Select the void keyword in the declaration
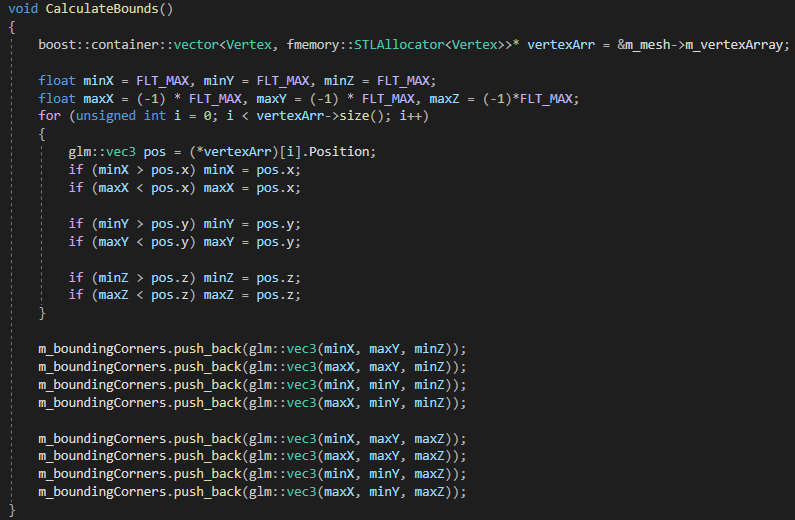The width and height of the screenshot is (795, 520). [23, 9]
